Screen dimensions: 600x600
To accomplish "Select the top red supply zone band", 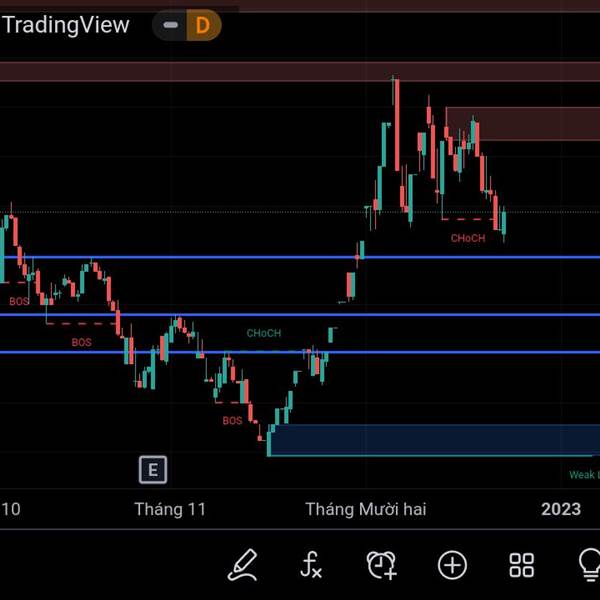I will pyautogui.click(x=300, y=72).
